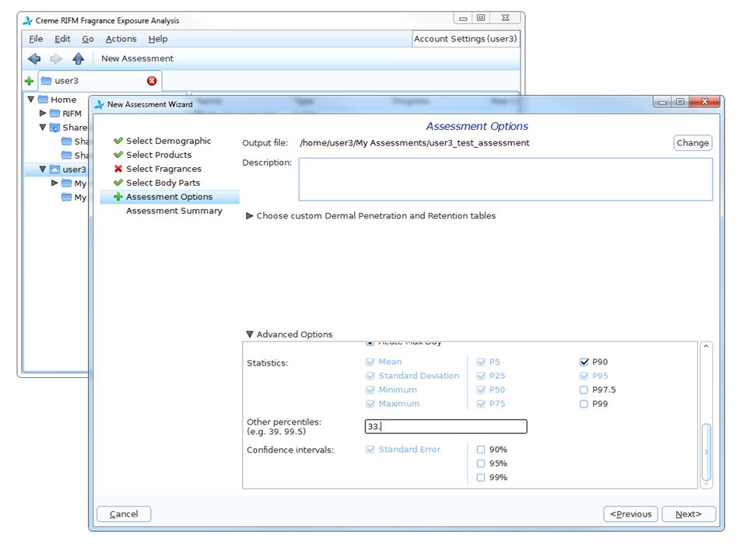Screen dimensions: 747x560
Task: Click the Change output file button
Action: pyautogui.click(x=693, y=143)
